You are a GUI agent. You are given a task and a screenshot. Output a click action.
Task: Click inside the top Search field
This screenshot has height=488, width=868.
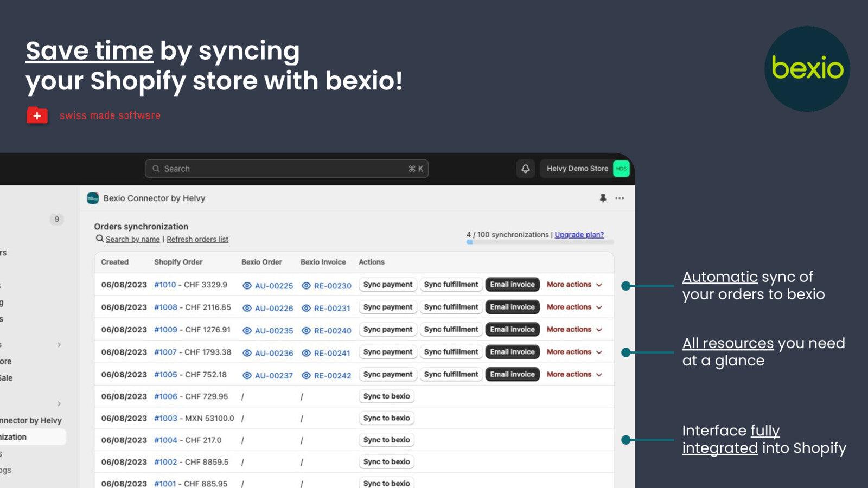[x=271, y=169]
